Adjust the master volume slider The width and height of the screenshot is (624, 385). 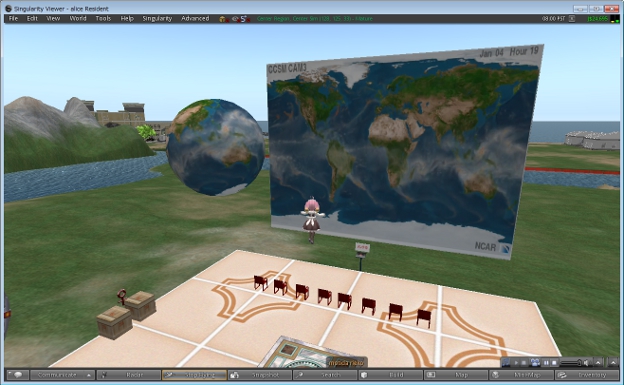(x=571, y=363)
